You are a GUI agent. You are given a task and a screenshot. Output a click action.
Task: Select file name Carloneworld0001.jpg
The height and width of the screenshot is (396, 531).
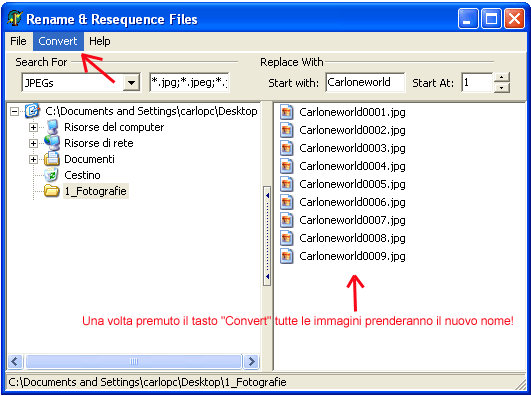(352, 112)
